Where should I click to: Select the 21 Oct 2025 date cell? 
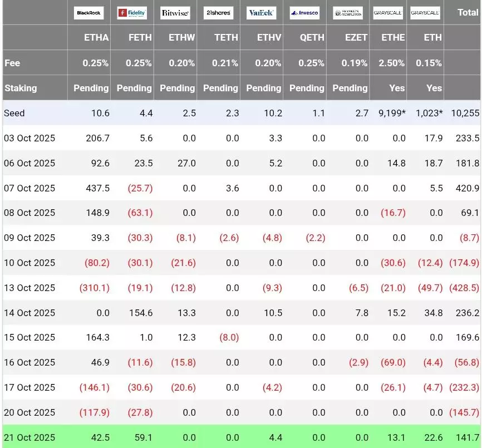(x=29, y=437)
